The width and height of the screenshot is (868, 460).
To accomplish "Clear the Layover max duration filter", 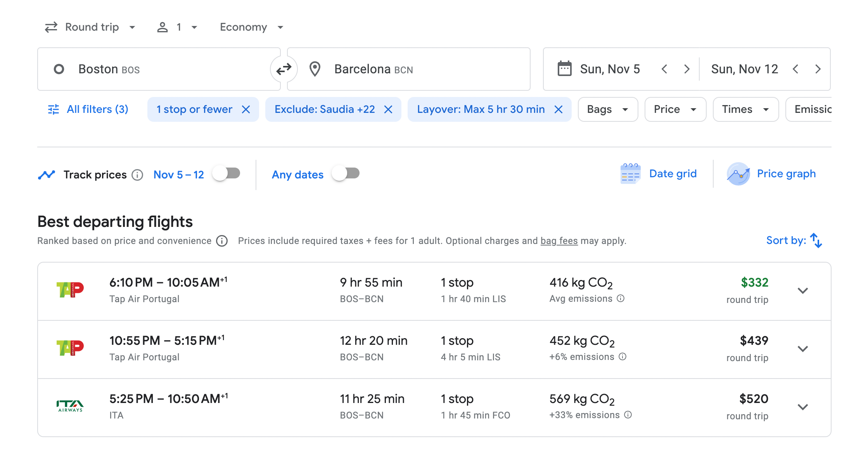I will (x=558, y=109).
